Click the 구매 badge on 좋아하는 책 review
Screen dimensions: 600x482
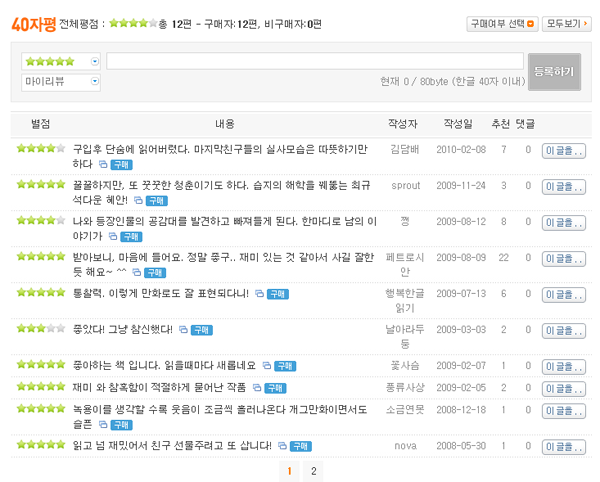pyautogui.click(x=285, y=366)
